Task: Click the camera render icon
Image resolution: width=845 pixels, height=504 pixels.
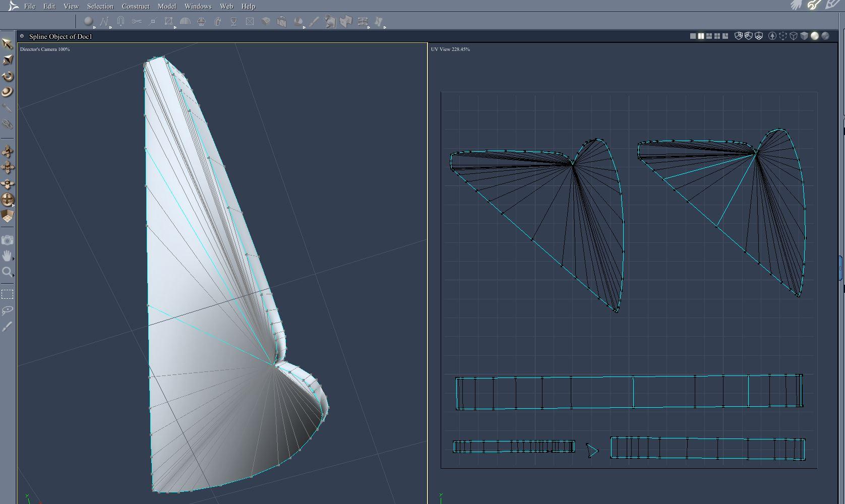Action: (x=7, y=240)
